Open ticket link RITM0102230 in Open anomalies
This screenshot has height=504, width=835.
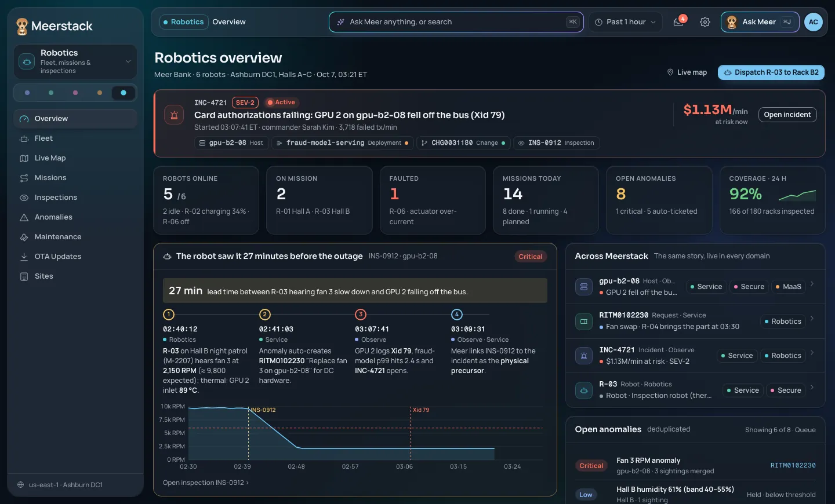pyautogui.click(x=793, y=466)
